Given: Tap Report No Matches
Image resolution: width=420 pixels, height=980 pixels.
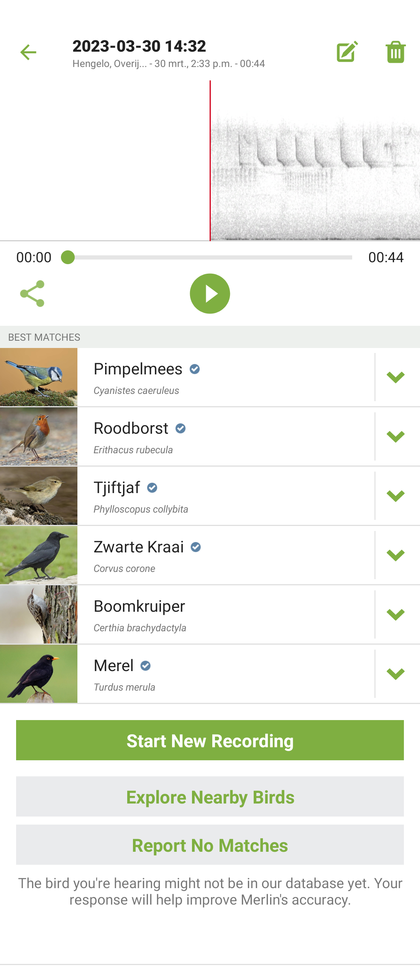Looking at the screenshot, I should click(x=210, y=845).
